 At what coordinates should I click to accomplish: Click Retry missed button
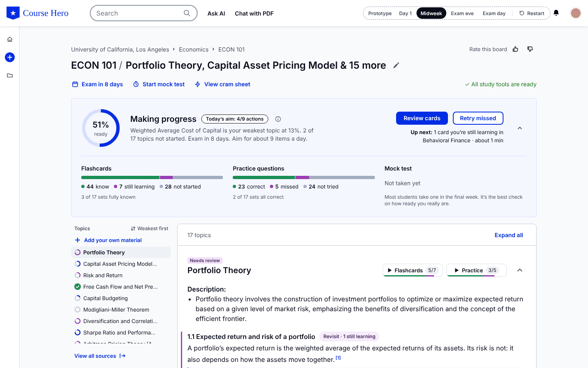point(478,118)
